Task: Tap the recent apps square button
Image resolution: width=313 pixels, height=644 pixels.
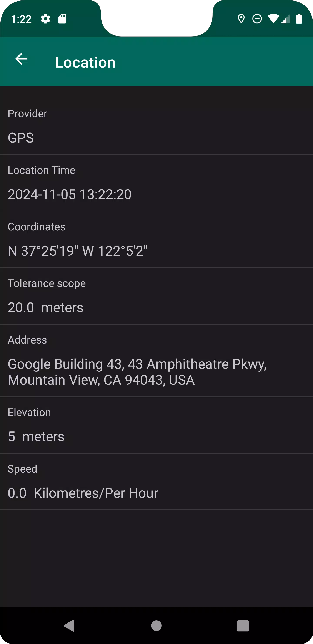Action: point(243,626)
